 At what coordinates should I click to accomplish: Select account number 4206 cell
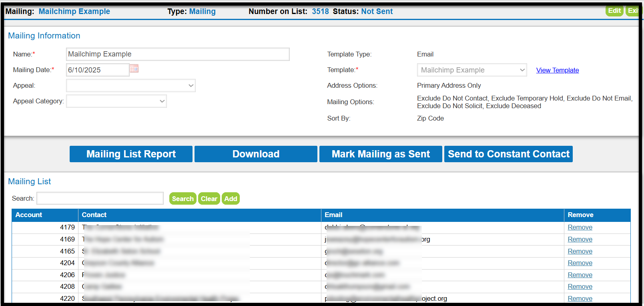tap(45, 275)
